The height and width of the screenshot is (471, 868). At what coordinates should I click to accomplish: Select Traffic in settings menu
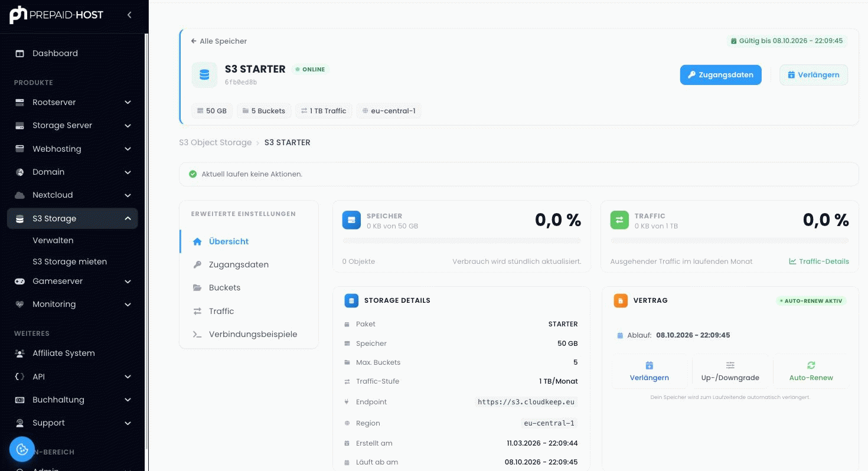pyautogui.click(x=249, y=311)
